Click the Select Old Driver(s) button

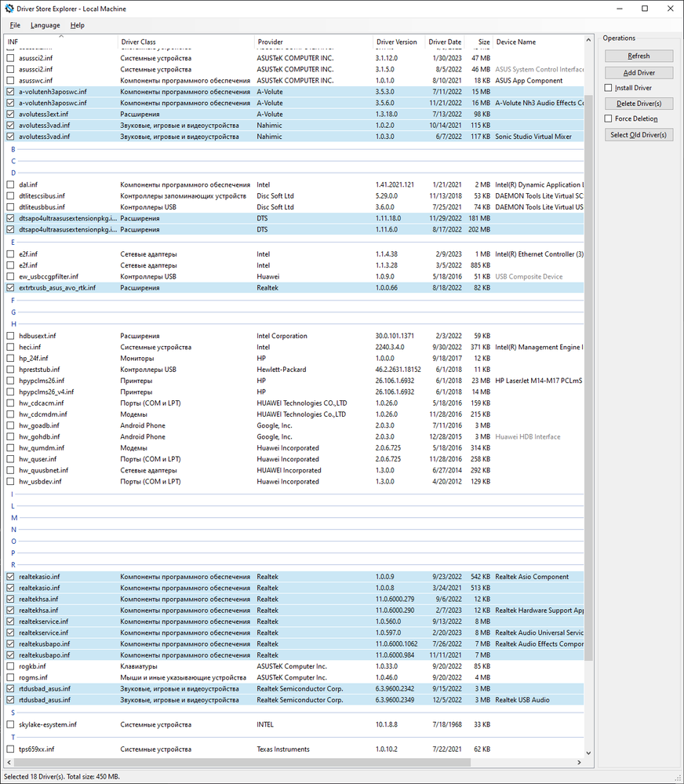pos(639,134)
